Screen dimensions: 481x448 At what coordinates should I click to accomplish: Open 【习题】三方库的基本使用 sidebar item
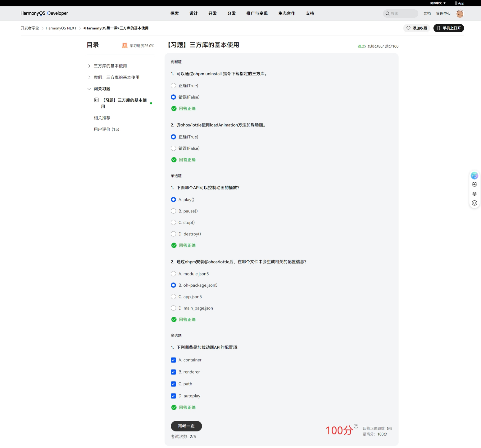(x=124, y=103)
